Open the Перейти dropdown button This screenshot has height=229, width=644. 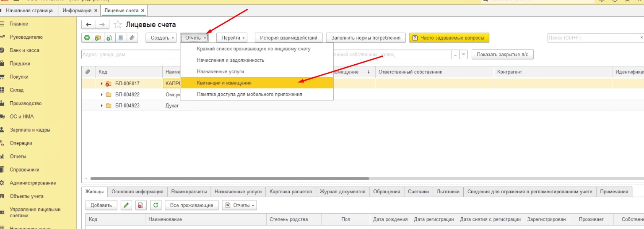[231, 38]
